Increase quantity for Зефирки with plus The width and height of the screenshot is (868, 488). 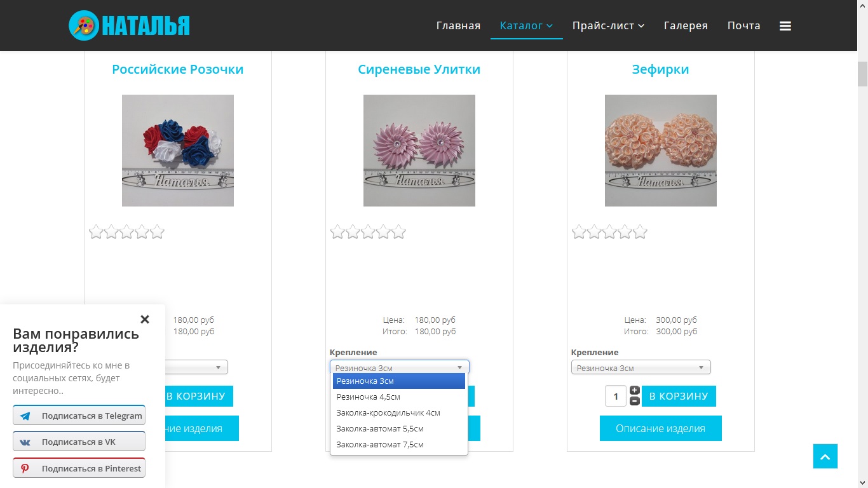tap(634, 391)
